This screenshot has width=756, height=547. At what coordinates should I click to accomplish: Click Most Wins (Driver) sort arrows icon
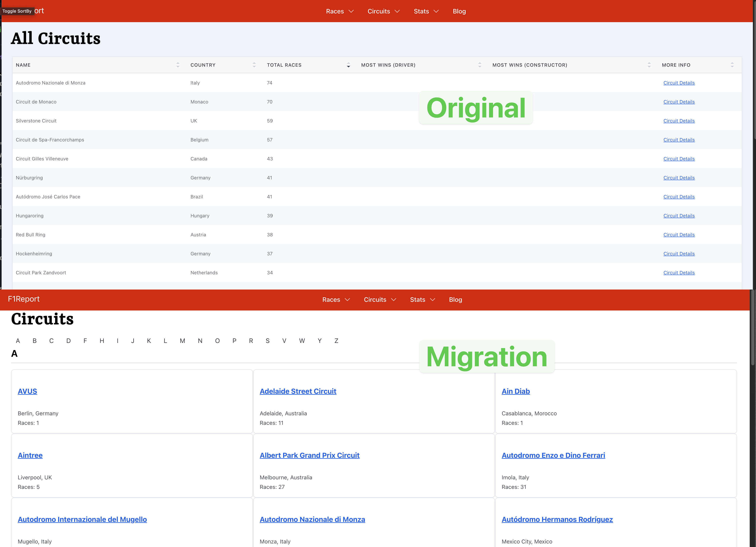coord(480,65)
